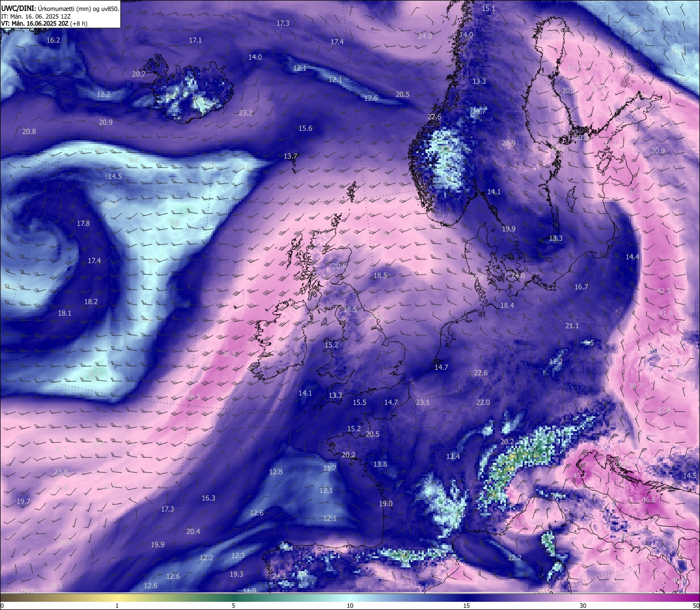Click the value 19.3 on the map
This screenshot has height=610, width=700.
236,574
